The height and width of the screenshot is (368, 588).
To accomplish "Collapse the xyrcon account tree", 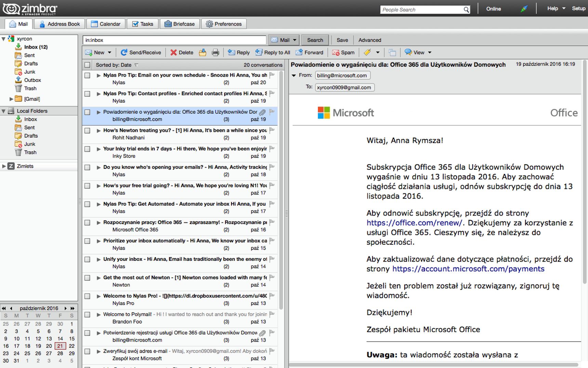I will tap(3, 39).
